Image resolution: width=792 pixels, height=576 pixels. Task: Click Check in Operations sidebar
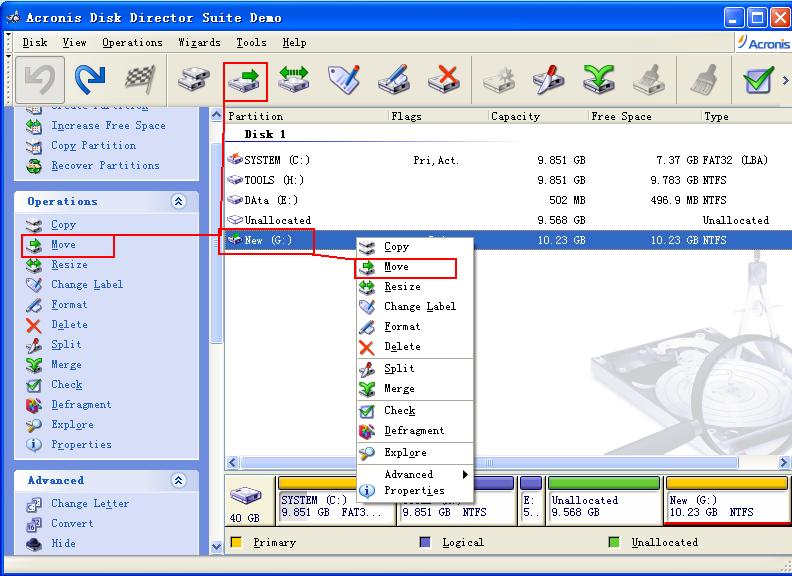[x=67, y=385]
